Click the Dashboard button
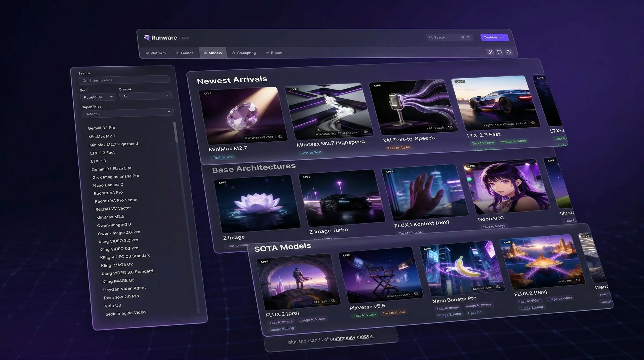 (x=495, y=37)
